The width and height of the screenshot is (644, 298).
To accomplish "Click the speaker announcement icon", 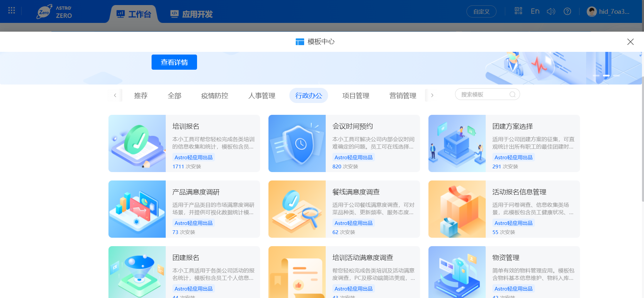I will (551, 11).
